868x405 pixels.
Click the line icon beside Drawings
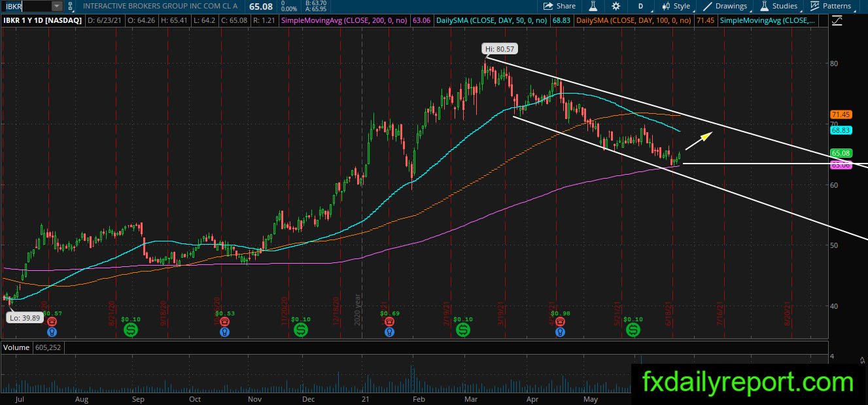tap(707, 6)
